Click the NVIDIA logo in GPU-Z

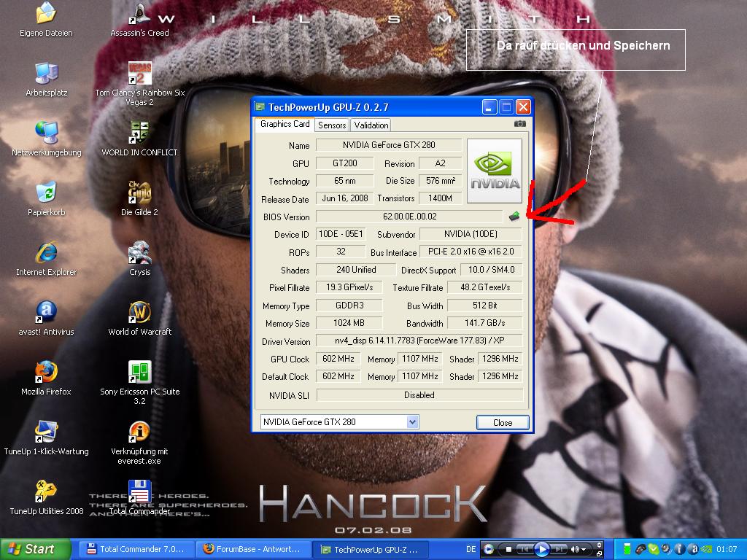pos(495,171)
